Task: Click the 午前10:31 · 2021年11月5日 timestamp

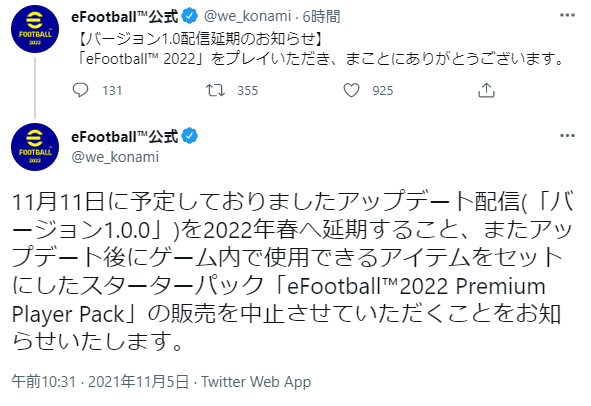Action: pos(100,382)
